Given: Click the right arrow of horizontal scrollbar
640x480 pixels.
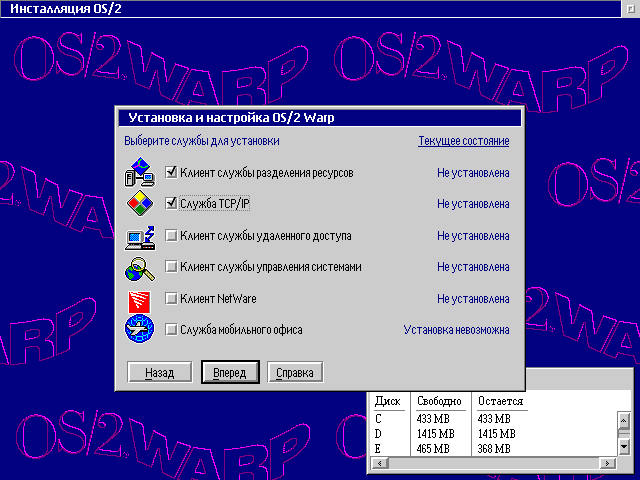Looking at the screenshot, I should point(607,463).
